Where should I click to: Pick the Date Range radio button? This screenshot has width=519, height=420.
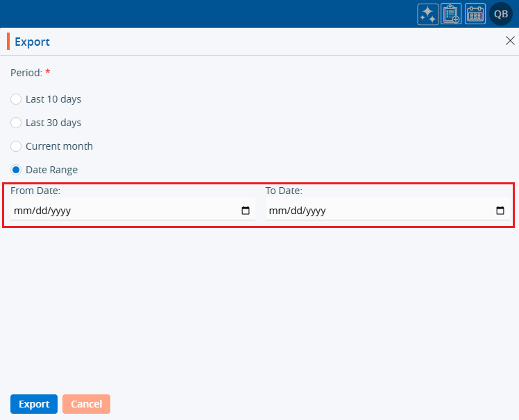16,170
